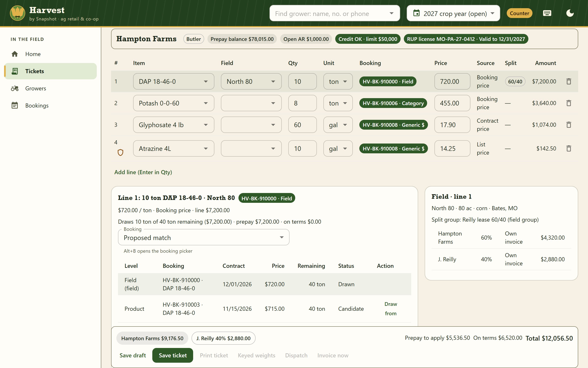Open the Find grower search dropdown

point(335,13)
